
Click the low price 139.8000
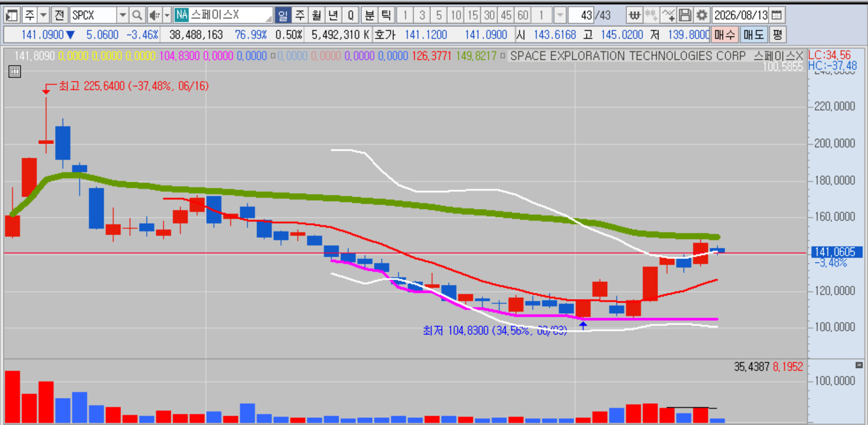688,35
